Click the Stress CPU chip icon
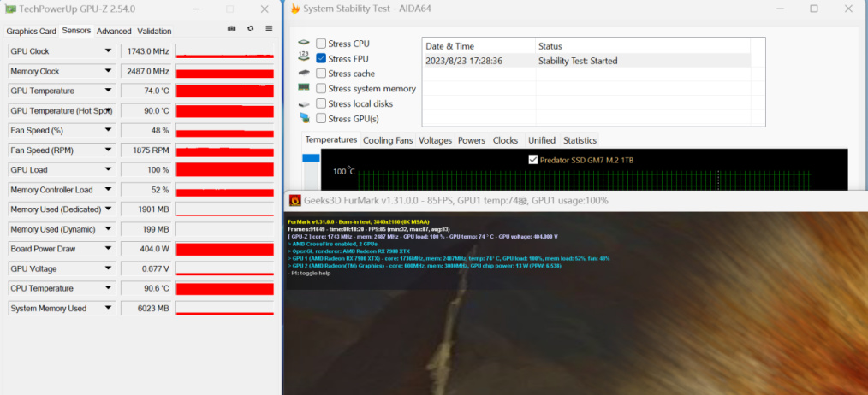The image size is (868, 395). click(x=303, y=43)
